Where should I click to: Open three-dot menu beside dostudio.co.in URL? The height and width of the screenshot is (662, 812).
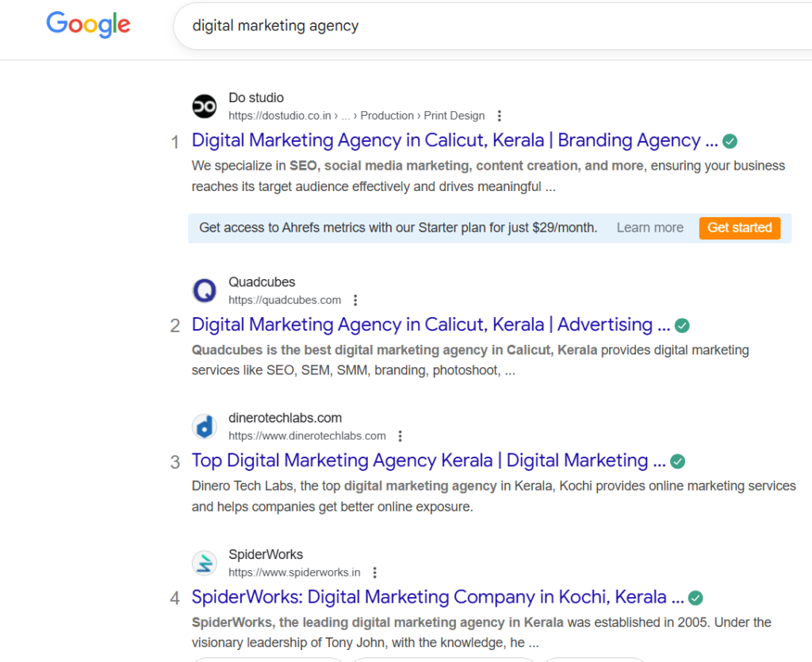[499, 116]
